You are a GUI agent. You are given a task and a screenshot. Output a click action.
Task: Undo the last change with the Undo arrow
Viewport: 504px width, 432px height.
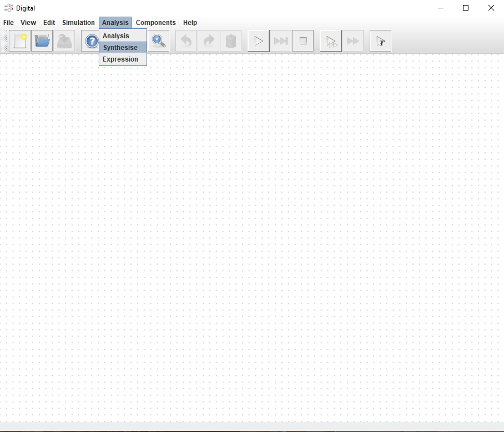[x=186, y=41]
